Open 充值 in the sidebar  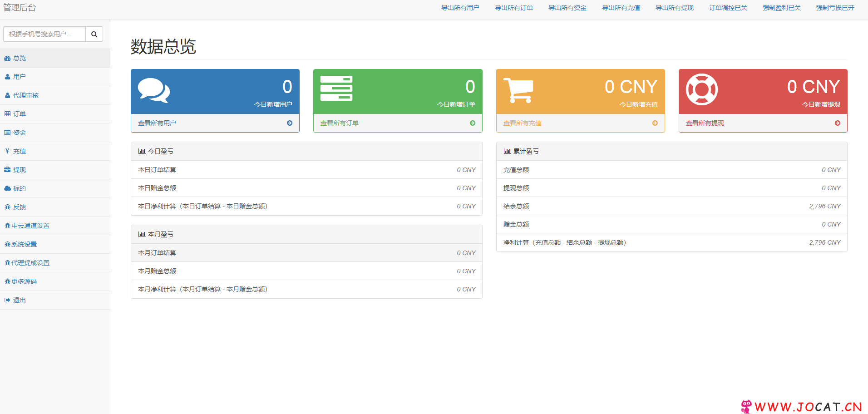tap(55, 151)
